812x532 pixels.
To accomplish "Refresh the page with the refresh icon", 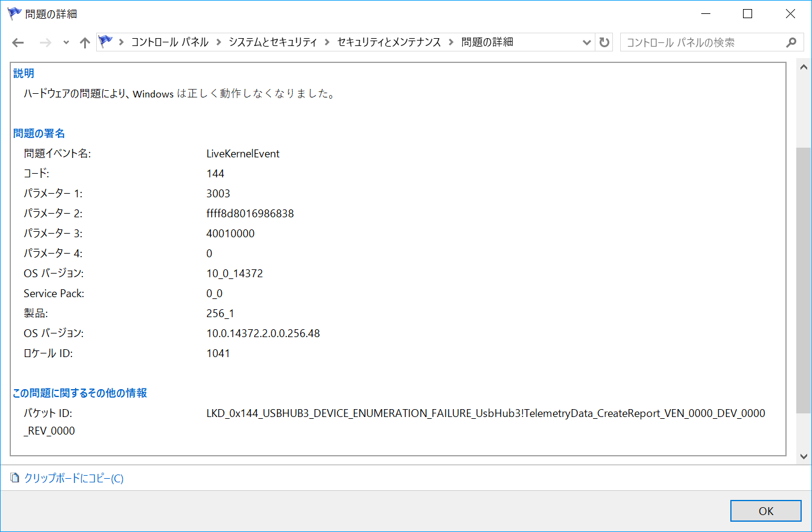I will click(x=603, y=42).
